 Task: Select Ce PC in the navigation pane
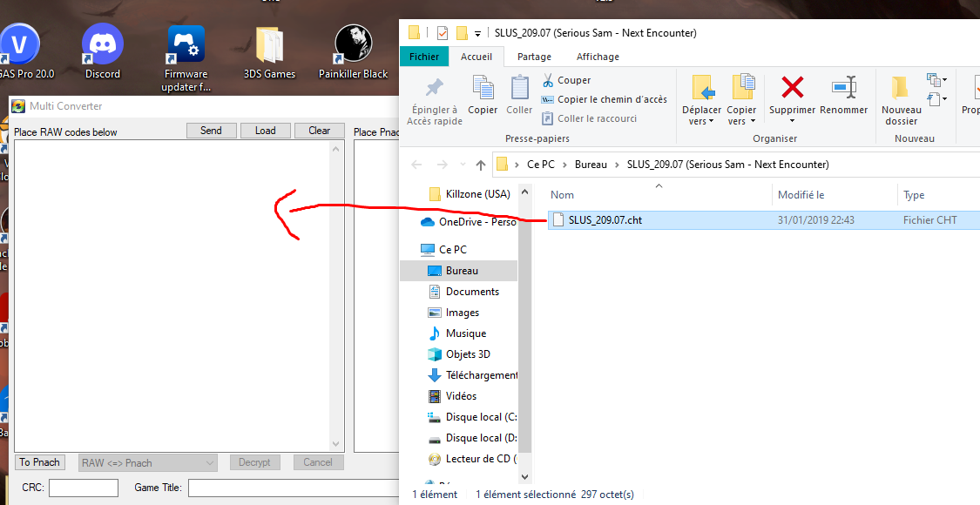click(x=443, y=249)
